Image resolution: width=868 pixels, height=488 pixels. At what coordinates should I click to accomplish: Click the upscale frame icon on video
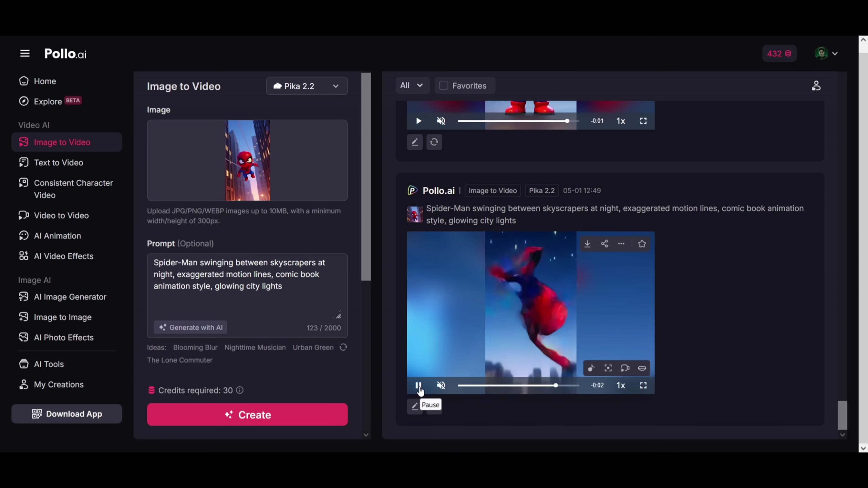(608, 368)
